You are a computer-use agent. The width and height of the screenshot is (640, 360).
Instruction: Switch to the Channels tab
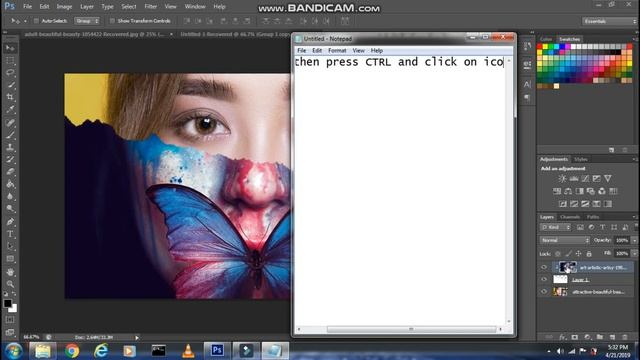[x=570, y=217]
